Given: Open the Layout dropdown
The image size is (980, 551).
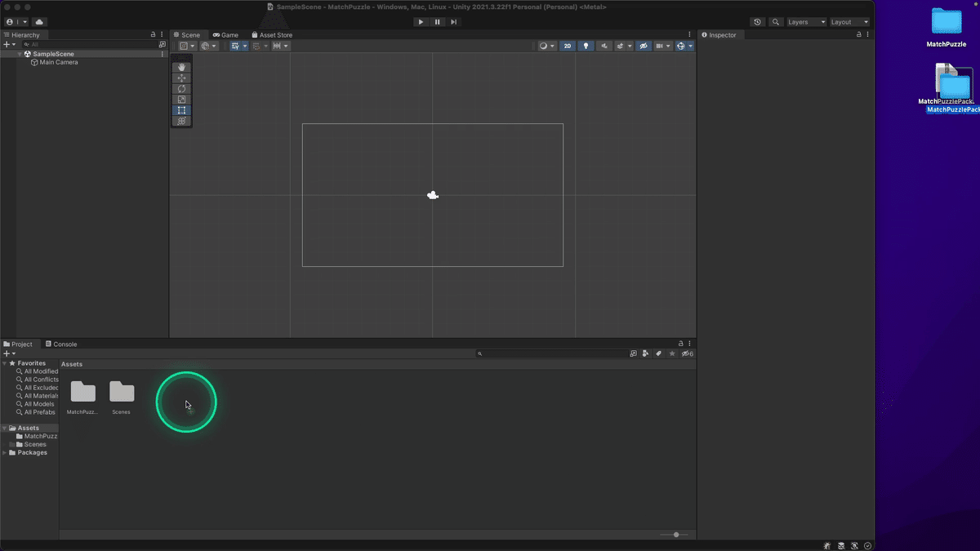Looking at the screenshot, I should (849, 22).
